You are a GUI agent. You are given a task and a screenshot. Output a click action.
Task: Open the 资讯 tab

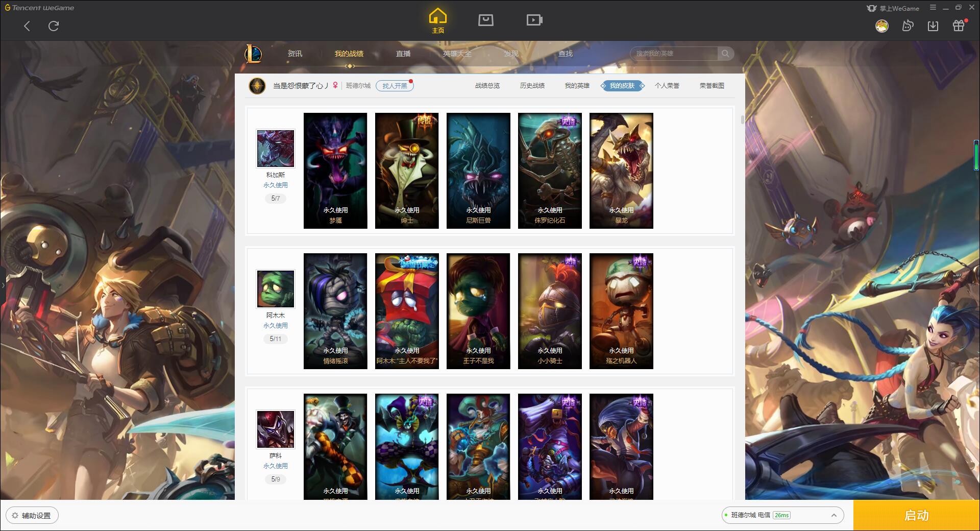coord(295,54)
